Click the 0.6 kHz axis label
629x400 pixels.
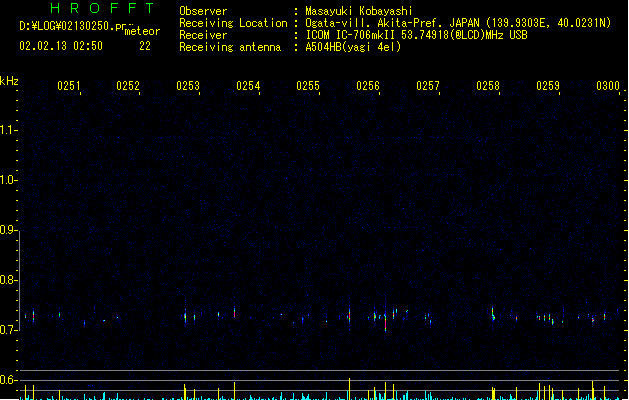[8, 380]
